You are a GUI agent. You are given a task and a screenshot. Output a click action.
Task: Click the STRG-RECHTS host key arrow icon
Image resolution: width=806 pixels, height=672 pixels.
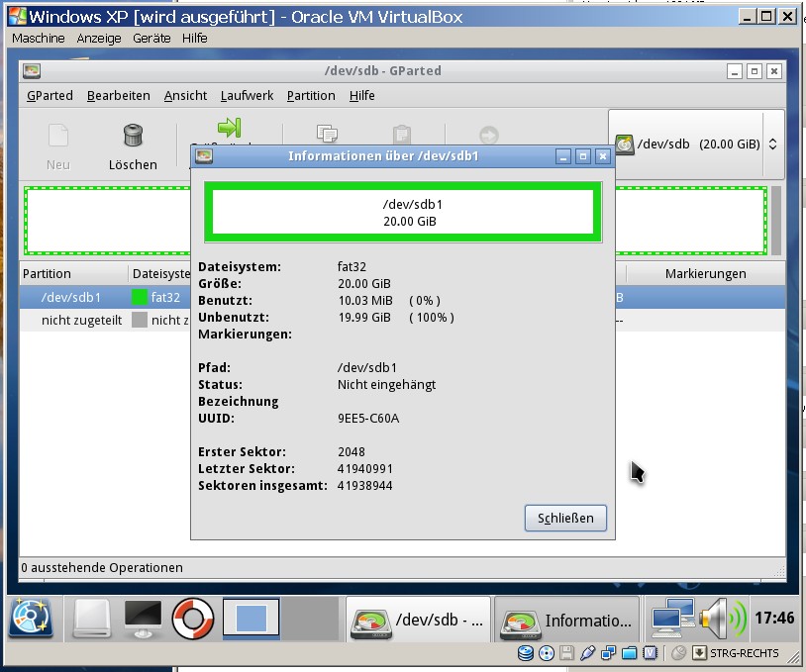point(699,653)
